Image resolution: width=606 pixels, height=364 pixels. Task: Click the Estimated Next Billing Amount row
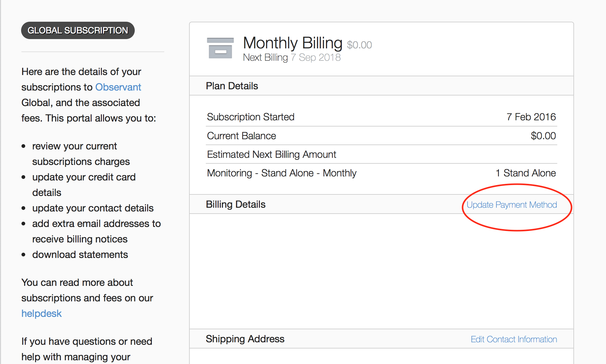tap(271, 154)
